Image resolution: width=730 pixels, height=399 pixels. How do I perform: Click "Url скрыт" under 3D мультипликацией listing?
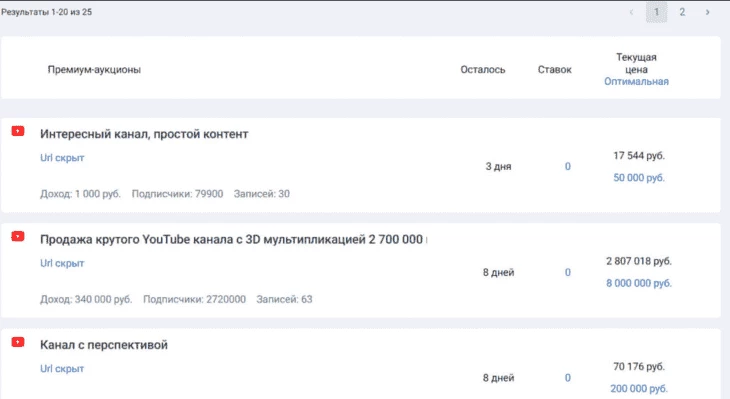62,263
